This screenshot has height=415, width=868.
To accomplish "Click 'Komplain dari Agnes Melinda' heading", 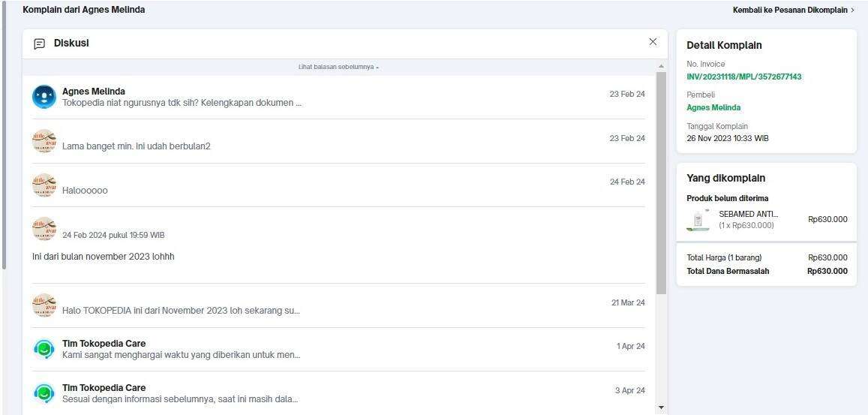I will point(83,10).
